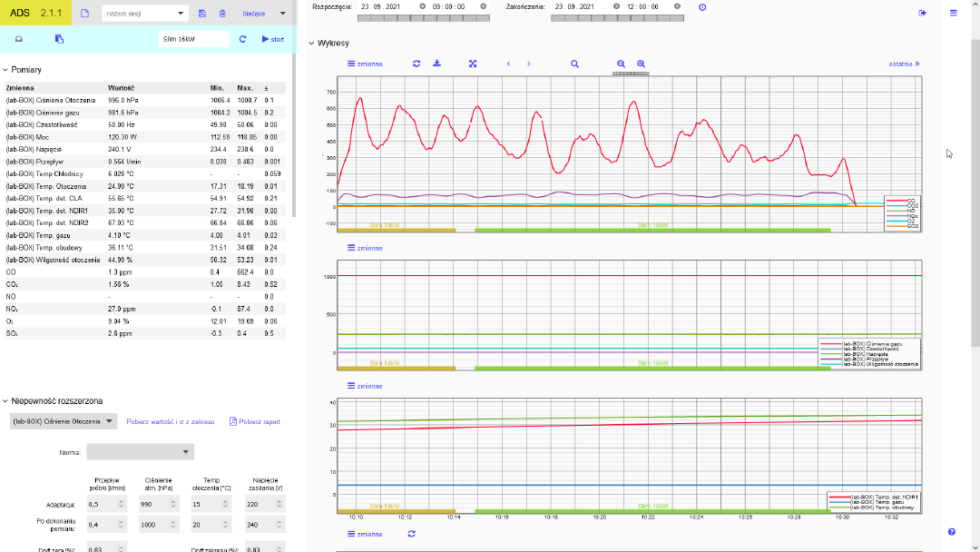The height and width of the screenshot is (552, 980).
Task: Download chart data from the first chart toolbar
Action: 436,64
